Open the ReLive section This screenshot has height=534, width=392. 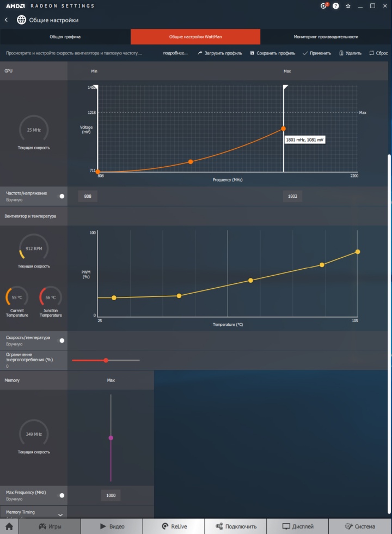tap(174, 526)
